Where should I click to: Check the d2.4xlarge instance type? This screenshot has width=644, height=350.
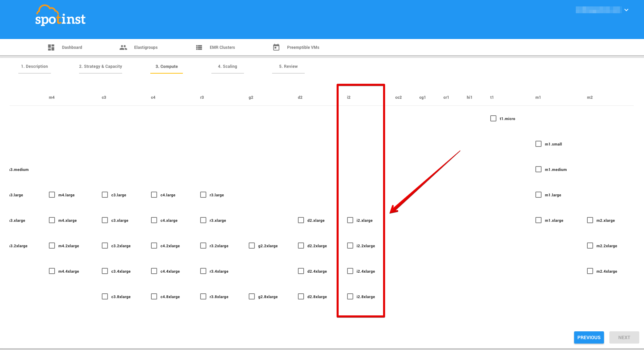point(301,271)
